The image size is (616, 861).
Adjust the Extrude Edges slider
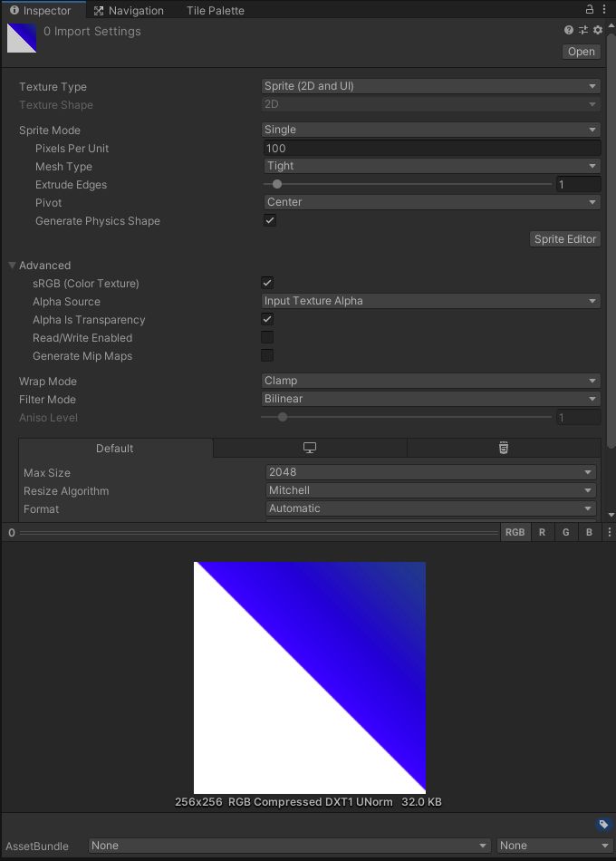point(407,185)
